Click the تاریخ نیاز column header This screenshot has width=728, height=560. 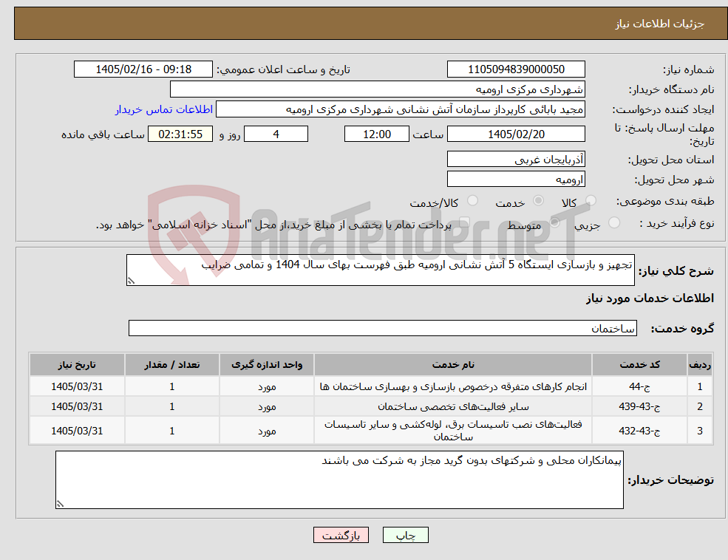tap(77, 365)
